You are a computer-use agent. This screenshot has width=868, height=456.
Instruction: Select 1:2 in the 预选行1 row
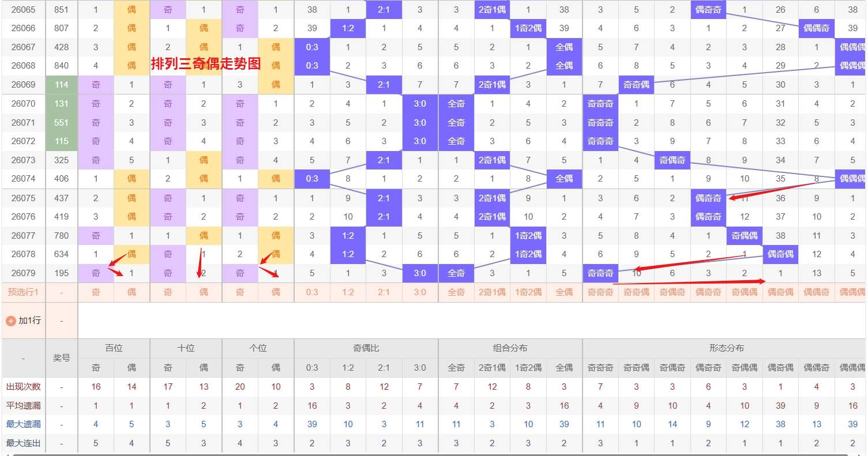[x=348, y=292]
